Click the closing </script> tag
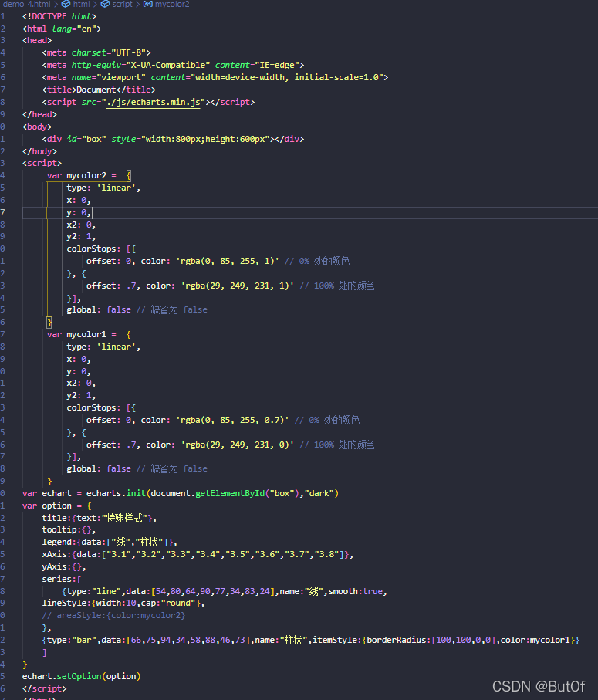The image size is (598, 700). click(44, 689)
